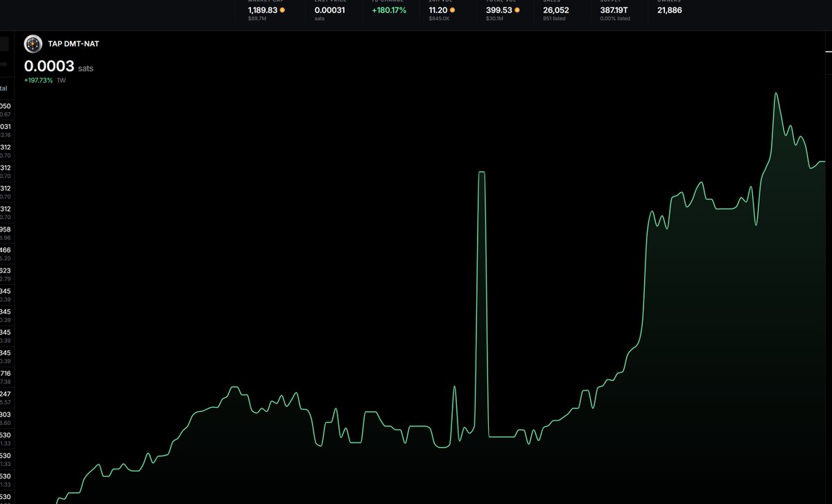
Task: Click the $30.1M total volume subtext
Action: pos(495,19)
